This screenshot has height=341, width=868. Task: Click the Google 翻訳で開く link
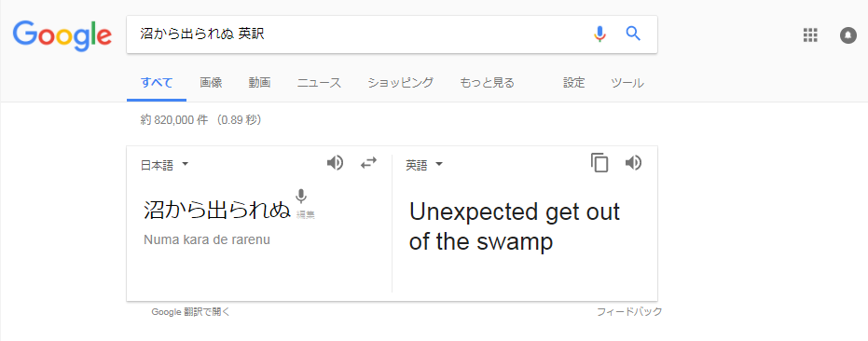[x=190, y=312]
